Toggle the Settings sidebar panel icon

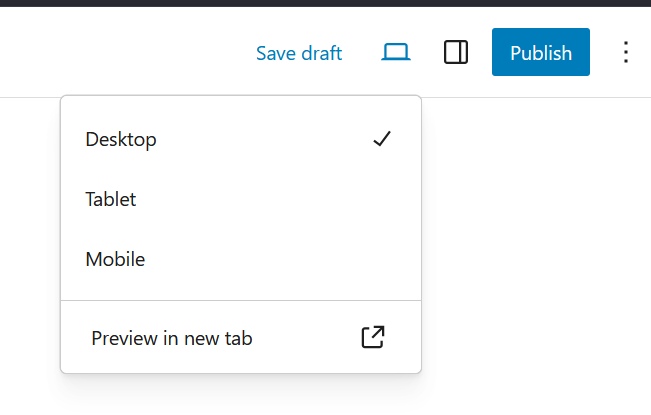click(x=456, y=53)
